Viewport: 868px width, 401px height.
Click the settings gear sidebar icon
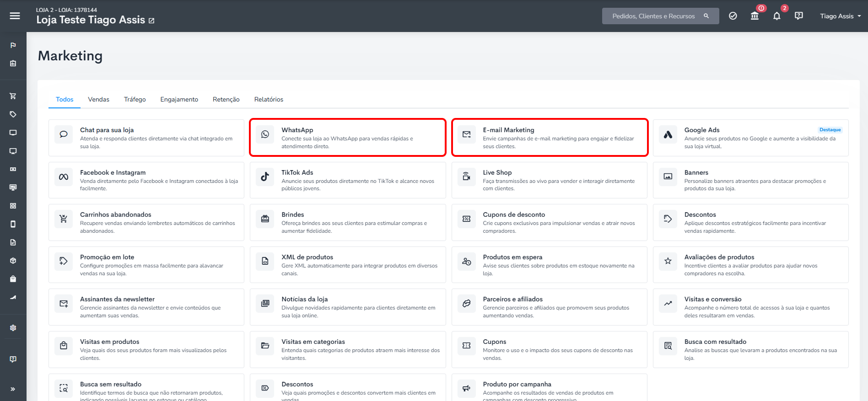[x=13, y=328]
